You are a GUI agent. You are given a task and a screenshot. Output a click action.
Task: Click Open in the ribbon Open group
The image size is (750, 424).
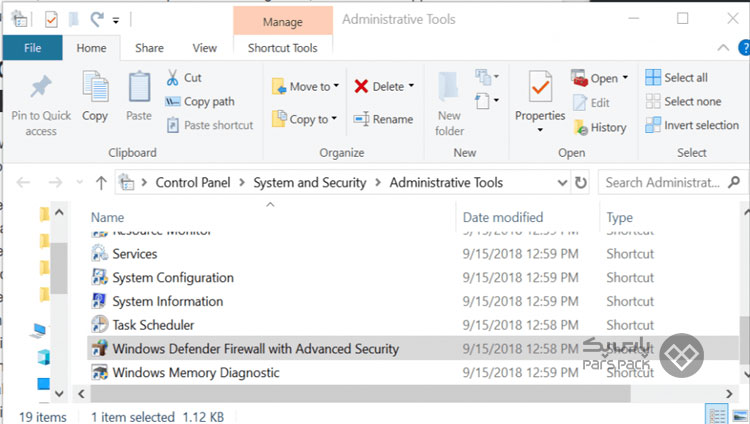click(595, 78)
